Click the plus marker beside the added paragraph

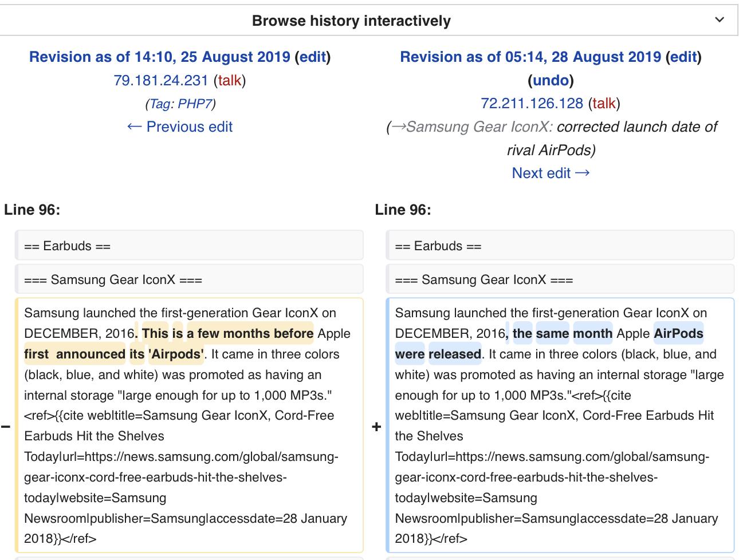(376, 427)
